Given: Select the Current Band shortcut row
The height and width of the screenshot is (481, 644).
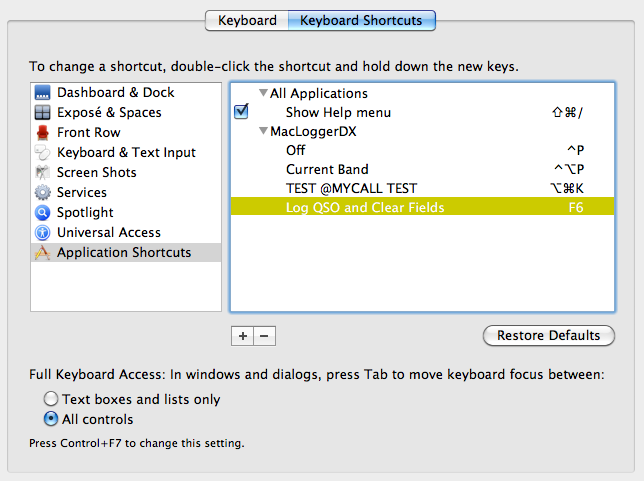Looking at the screenshot, I should [327, 170].
